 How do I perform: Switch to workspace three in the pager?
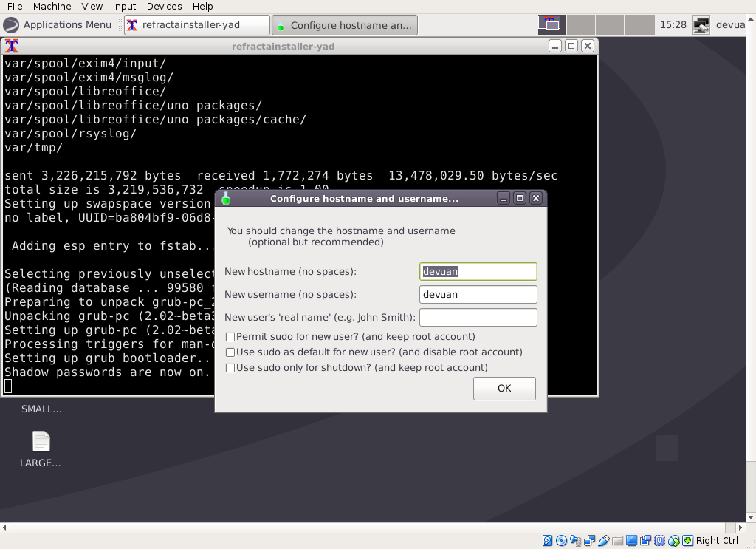coord(610,25)
